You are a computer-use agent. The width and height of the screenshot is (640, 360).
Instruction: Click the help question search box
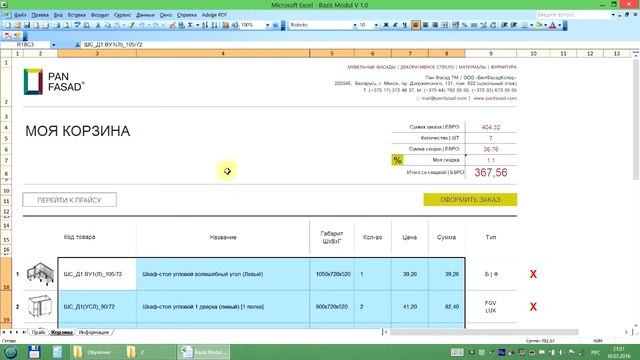tap(573, 15)
